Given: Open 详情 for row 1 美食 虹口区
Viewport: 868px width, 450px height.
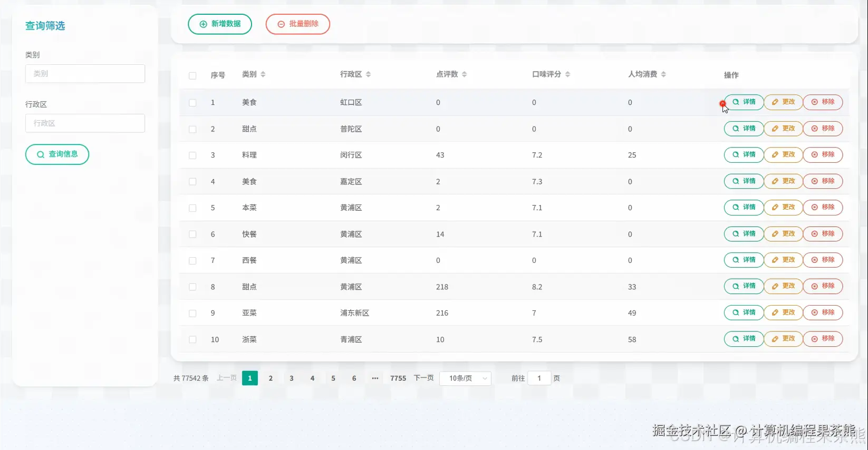Looking at the screenshot, I should click(744, 102).
